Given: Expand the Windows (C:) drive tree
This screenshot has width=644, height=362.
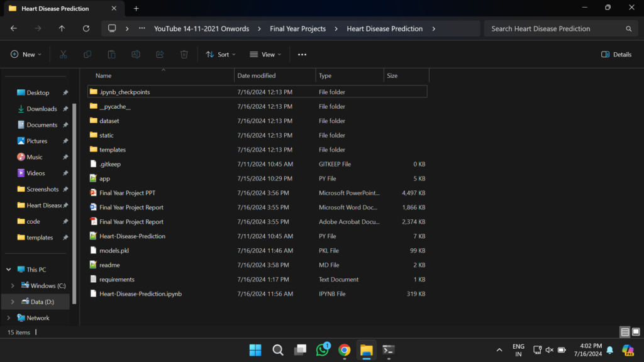Looking at the screenshot, I should [13, 286].
